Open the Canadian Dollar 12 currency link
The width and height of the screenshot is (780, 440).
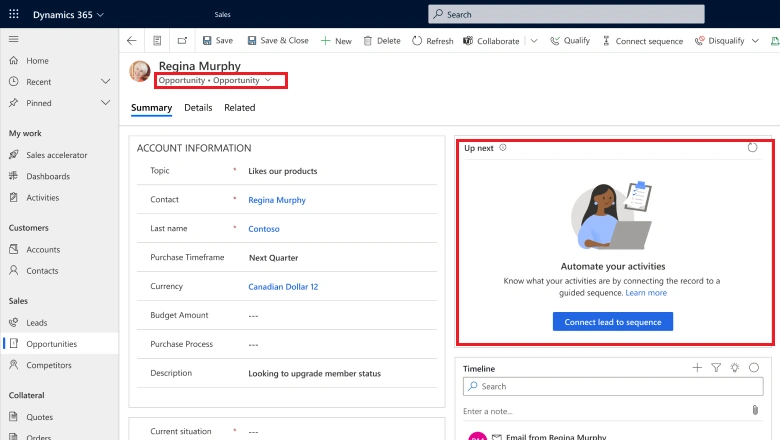point(283,286)
